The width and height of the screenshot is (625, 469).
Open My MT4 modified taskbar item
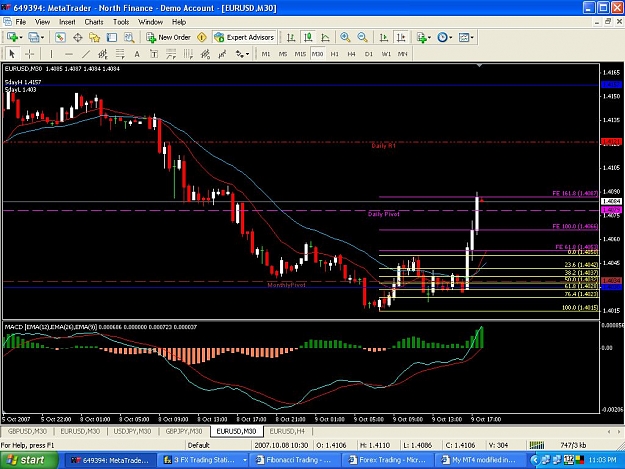click(x=480, y=460)
